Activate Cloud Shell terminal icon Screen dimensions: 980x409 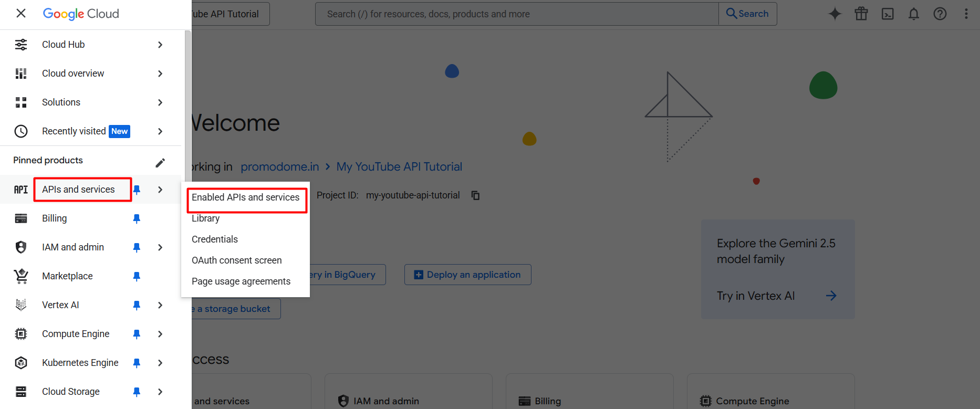pyautogui.click(x=888, y=14)
